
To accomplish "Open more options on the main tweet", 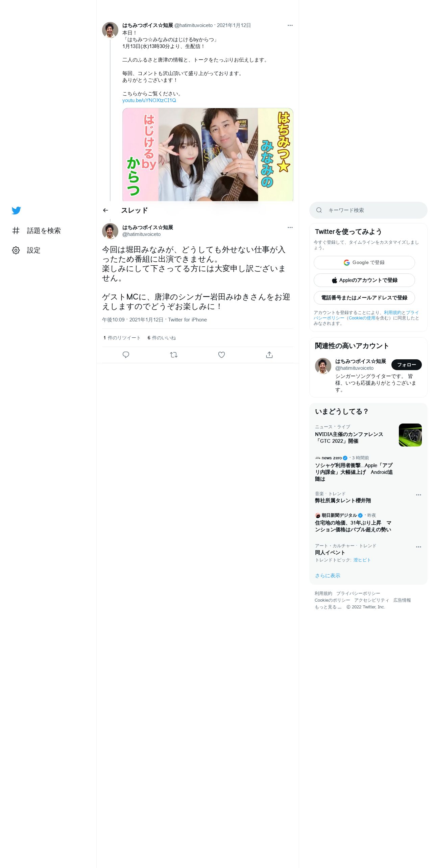I will 290,227.
